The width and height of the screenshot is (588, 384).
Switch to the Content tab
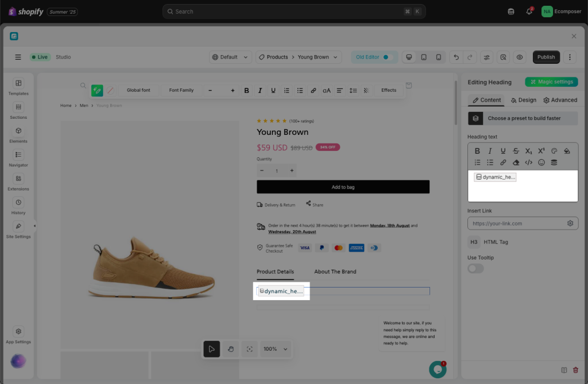click(486, 100)
